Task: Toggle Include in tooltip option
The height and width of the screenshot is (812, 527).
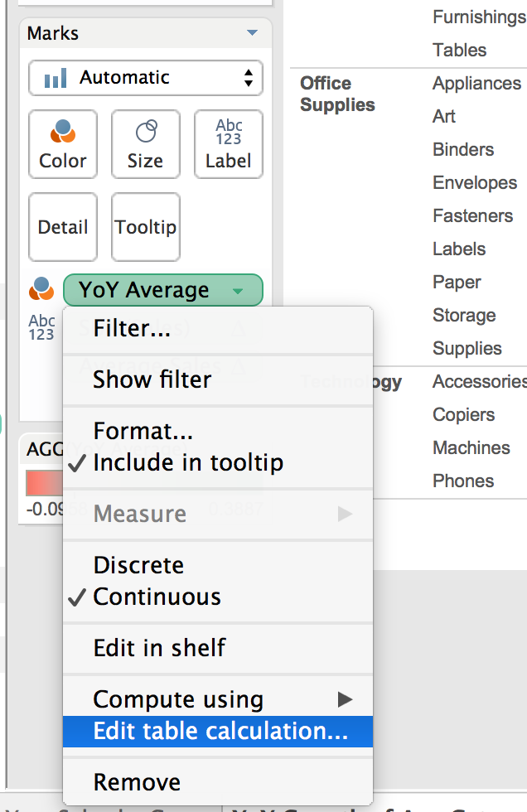Action: pyautogui.click(x=188, y=462)
